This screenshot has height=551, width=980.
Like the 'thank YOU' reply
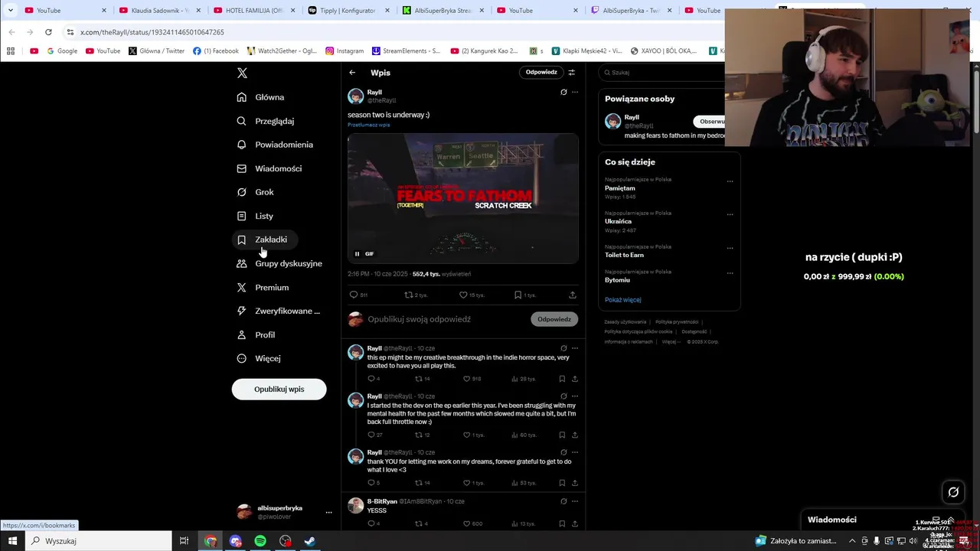pyautogui.click(x=466, y=483)
